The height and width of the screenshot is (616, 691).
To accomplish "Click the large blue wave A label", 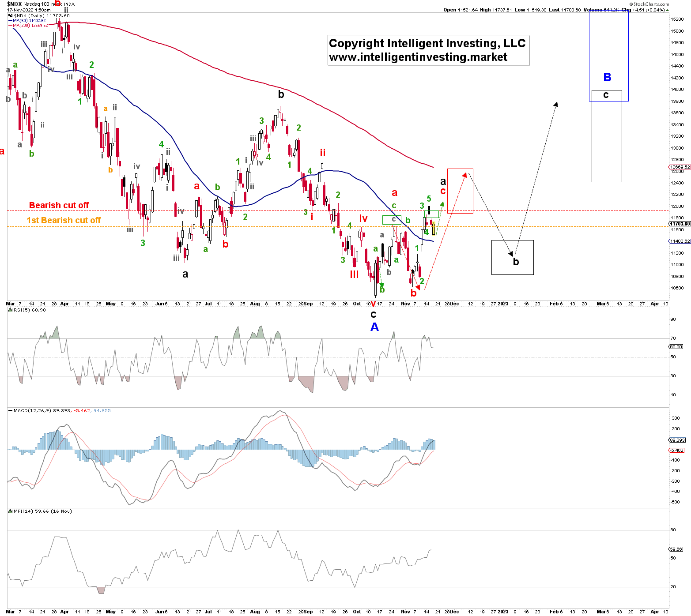I will click(374, 327).
